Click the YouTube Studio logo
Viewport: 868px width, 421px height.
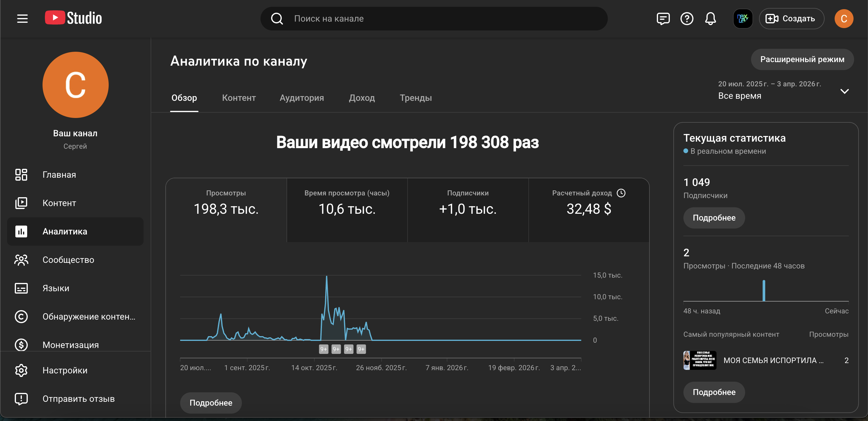point(74,18)
